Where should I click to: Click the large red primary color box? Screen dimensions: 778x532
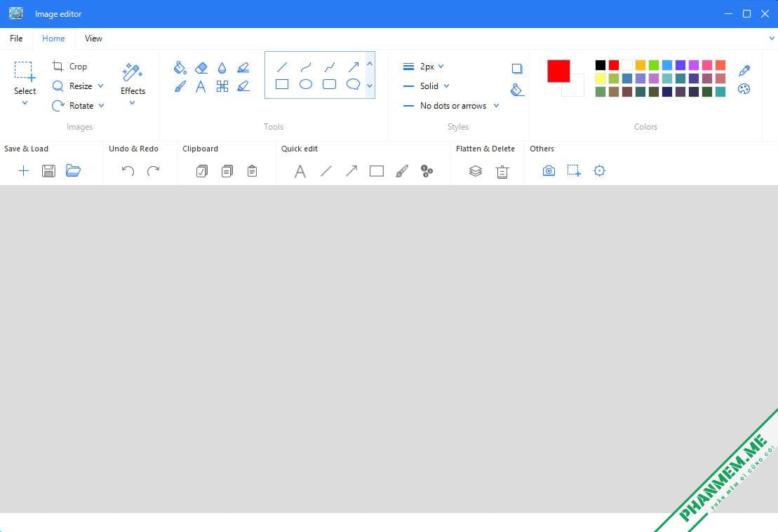click(558, 71)
